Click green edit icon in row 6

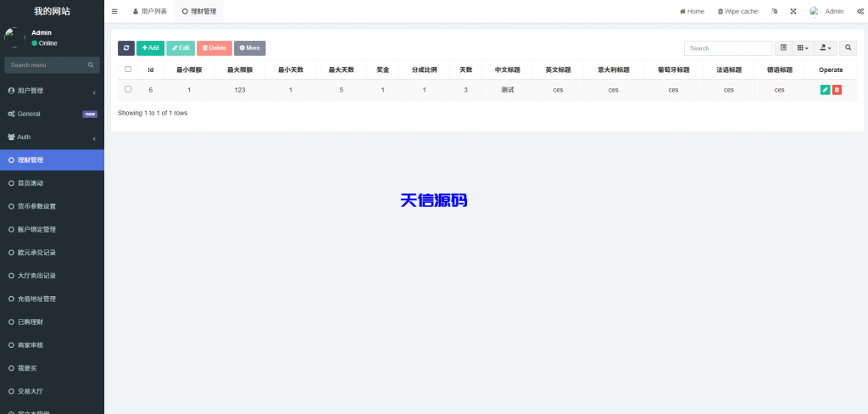tap(826, 90)
